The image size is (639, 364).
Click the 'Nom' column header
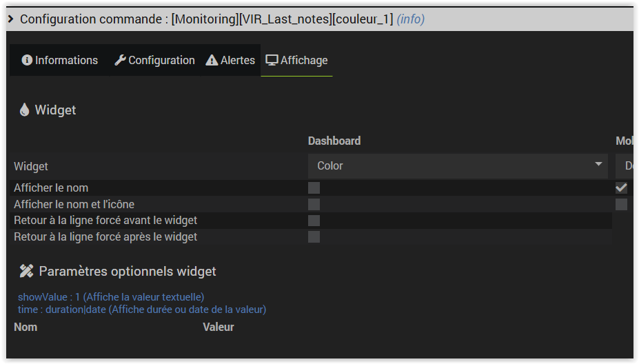click(26, 327)
